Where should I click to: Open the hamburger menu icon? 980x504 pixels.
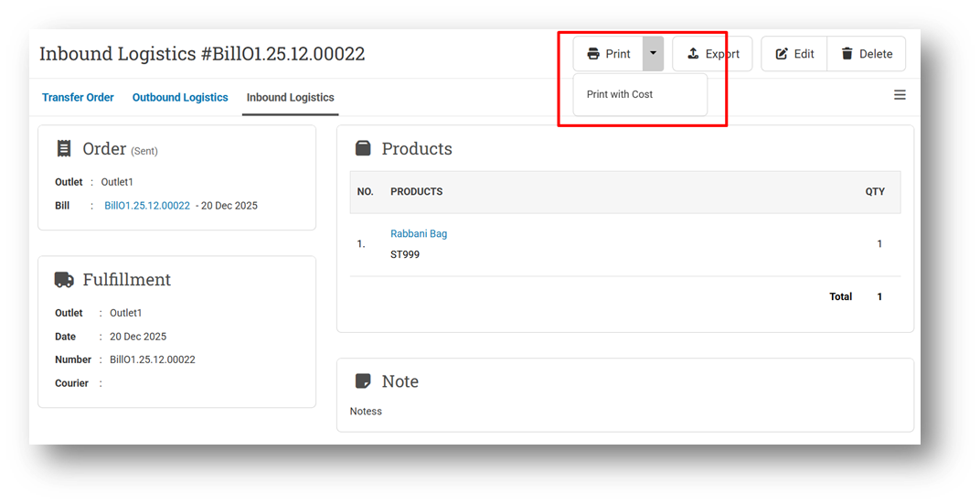(x=900, y=95)
